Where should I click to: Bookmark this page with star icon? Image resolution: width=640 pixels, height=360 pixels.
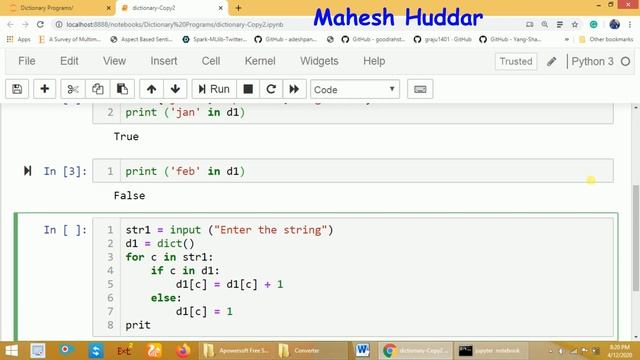click(575, 24)
